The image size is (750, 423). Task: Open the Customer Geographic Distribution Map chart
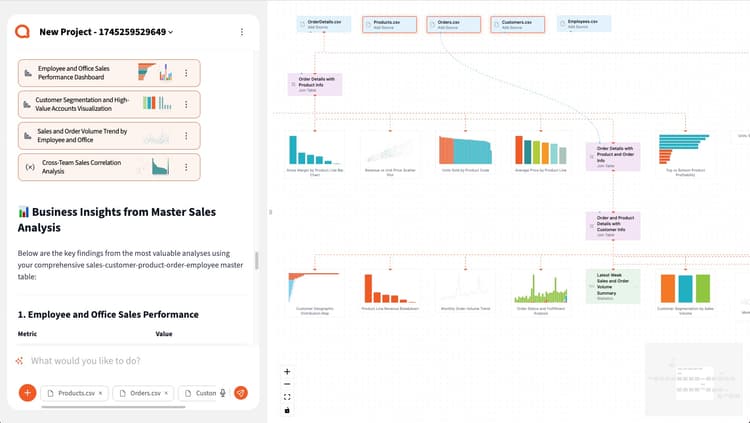[315, 292]
